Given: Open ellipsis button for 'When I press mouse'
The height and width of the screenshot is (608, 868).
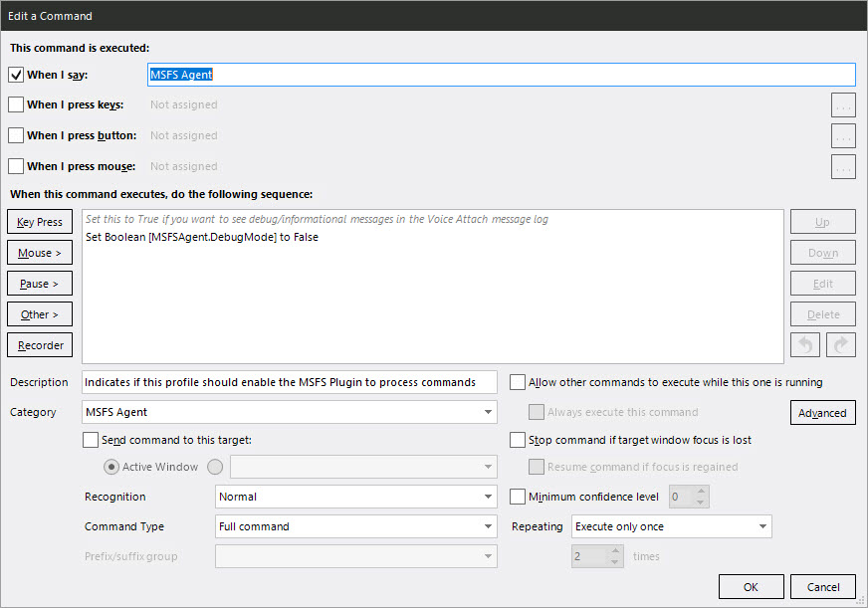Looking at the screenshot, I should [x=843, y=167].
